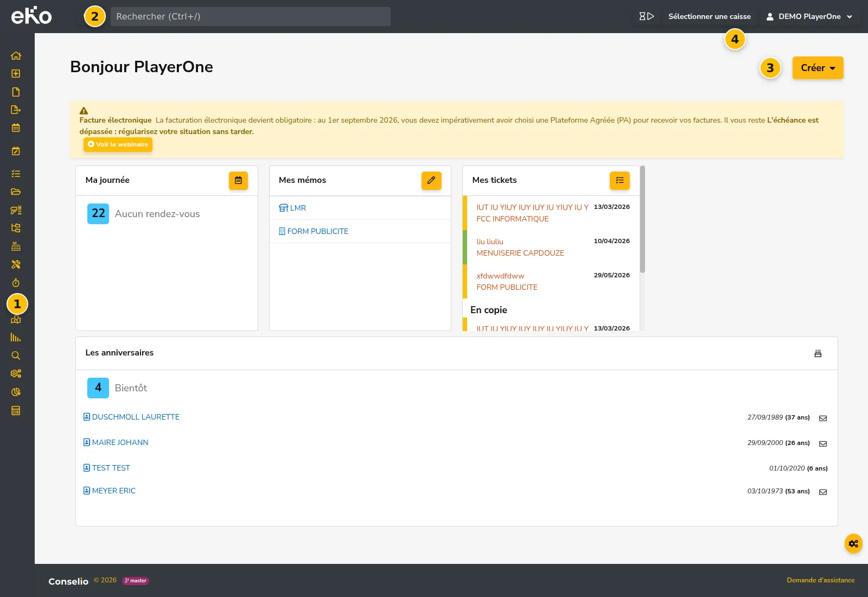Open the open-folder icon in sidebar

pos(16,192)
